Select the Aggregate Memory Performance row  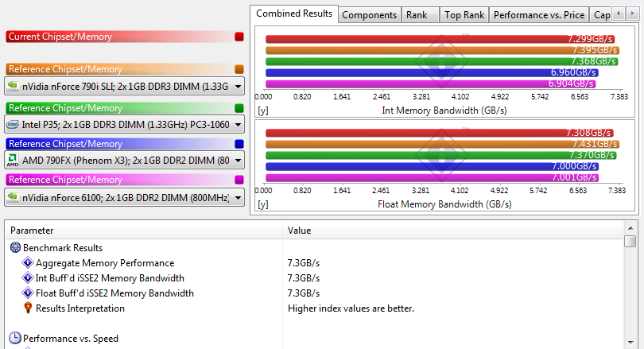point(314,263)
